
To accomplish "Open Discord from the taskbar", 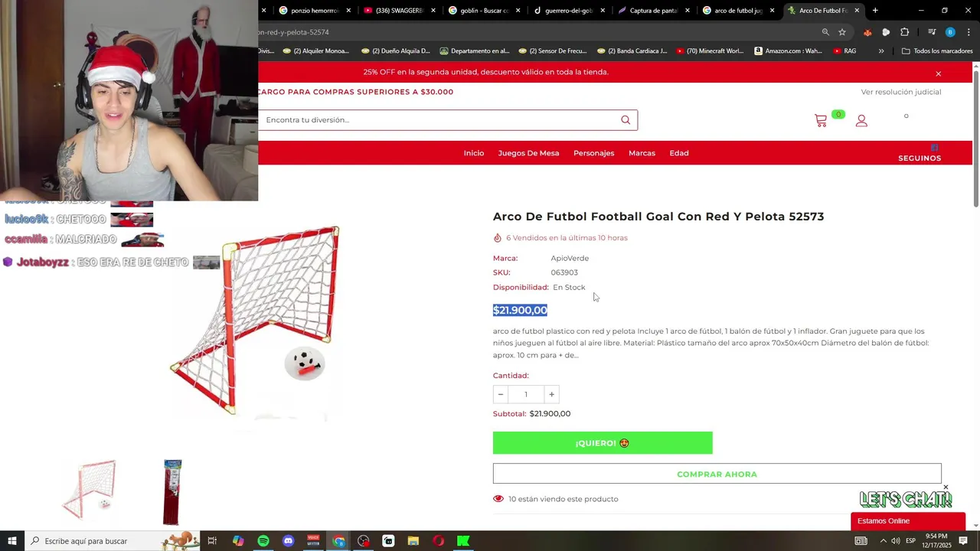I will pyautogui.click(x=288, y=541).
